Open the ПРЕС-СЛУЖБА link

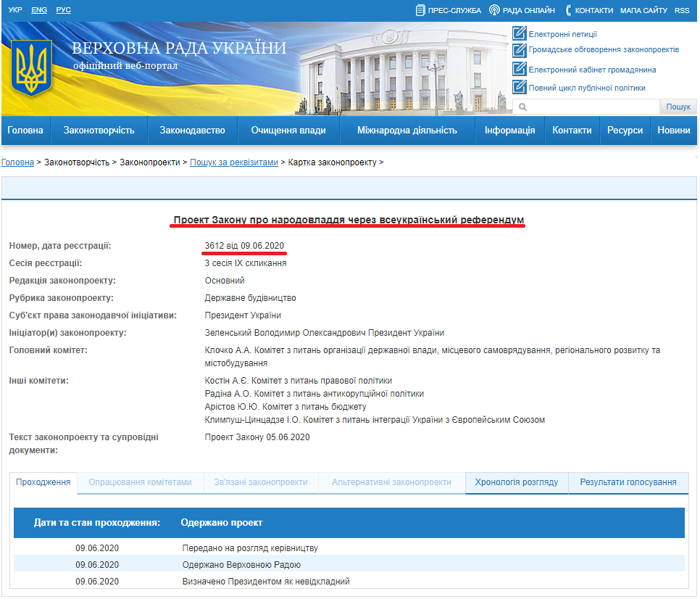(454, 10)
